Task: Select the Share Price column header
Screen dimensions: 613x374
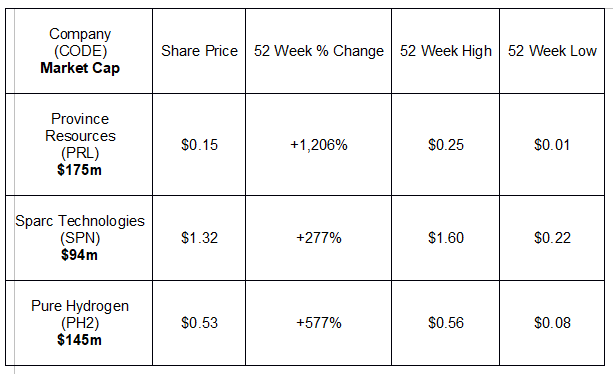Action: [x=199, y=51]
